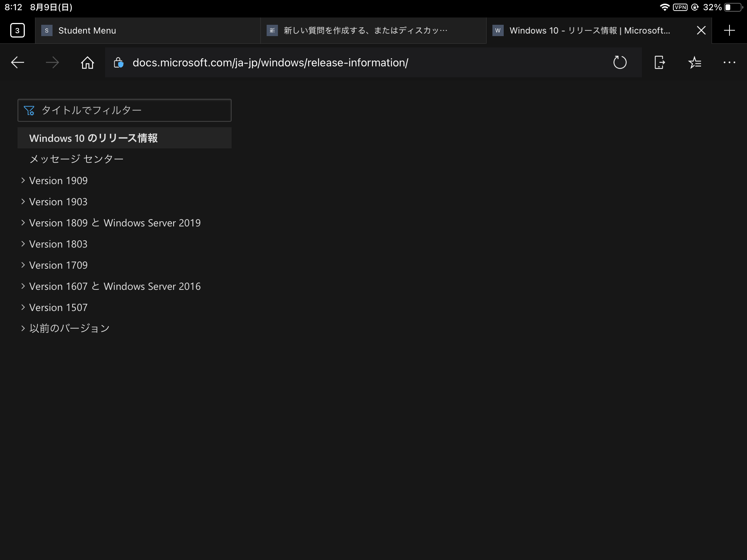This screenshot has height=560, width=747.
Task: Close the Windows 10 release info tab
Action: coord(701,30)
